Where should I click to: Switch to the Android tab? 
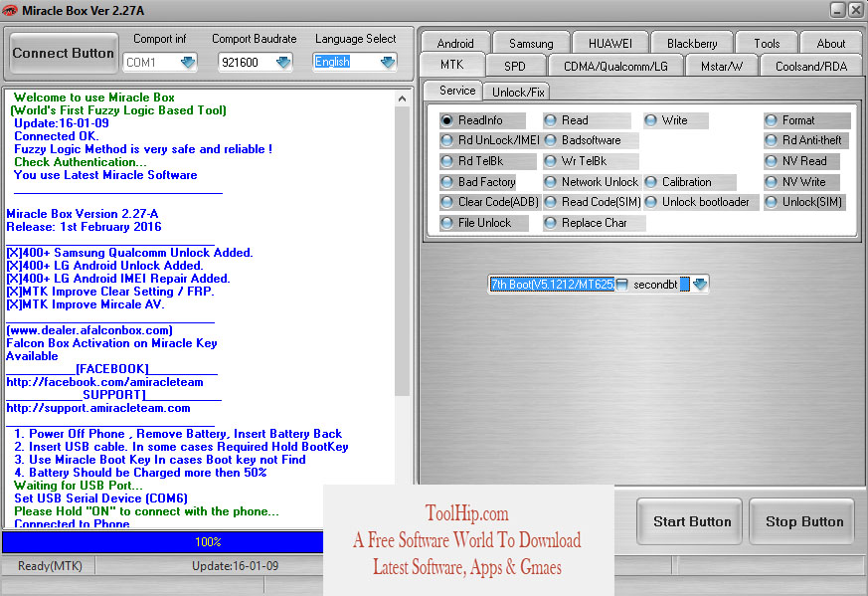click(x=455, y=43)
